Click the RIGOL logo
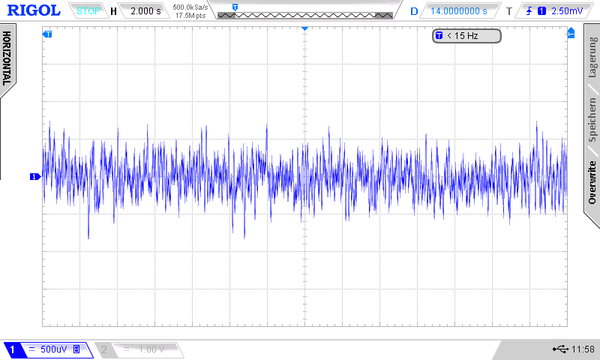 pyautogui.click(x=34, y=10)
